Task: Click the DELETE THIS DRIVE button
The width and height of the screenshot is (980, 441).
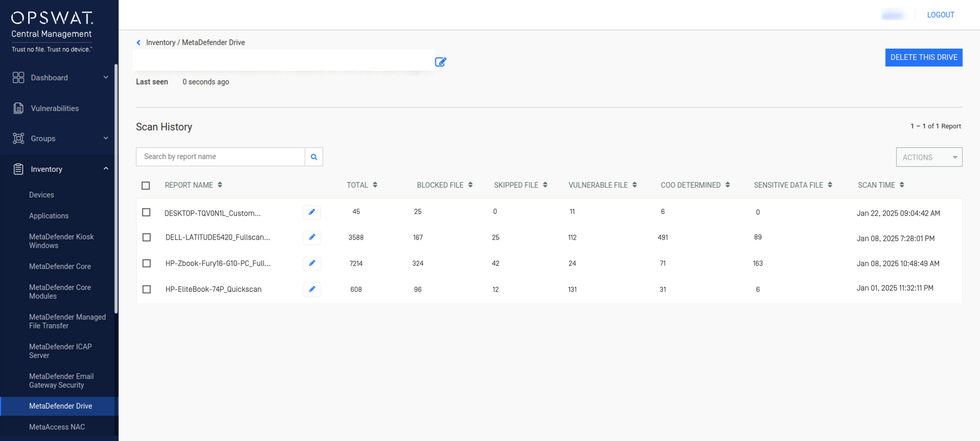Action: tap(924, 57)
